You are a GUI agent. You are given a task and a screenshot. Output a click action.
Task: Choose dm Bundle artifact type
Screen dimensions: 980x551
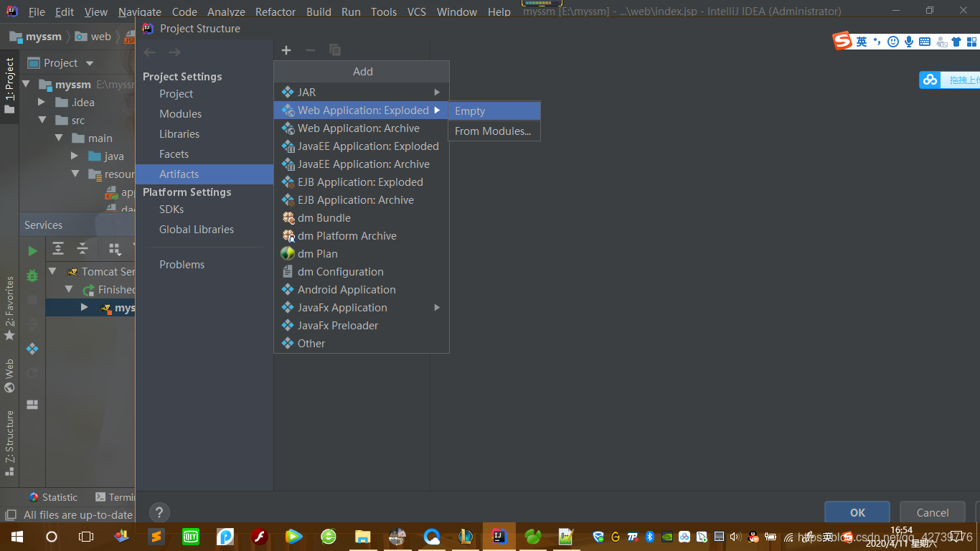(362, 217)
